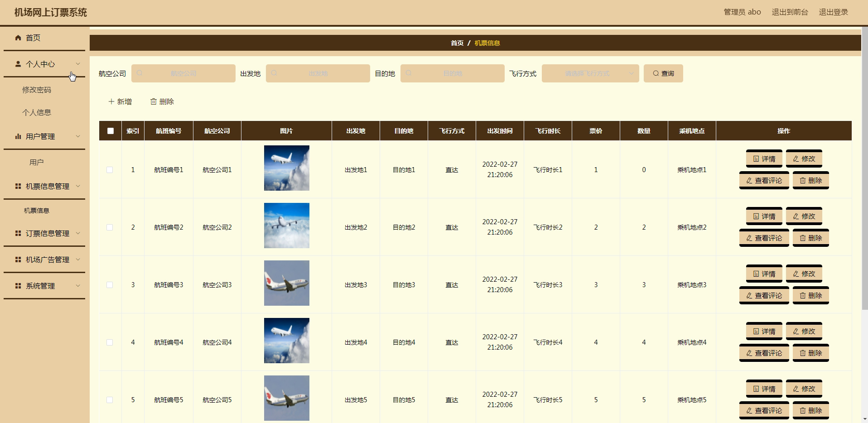Toggle the select-all checkbox in table header
This screenshot has height=423, width=868.
pyautogui.click(x=111, y=131)
